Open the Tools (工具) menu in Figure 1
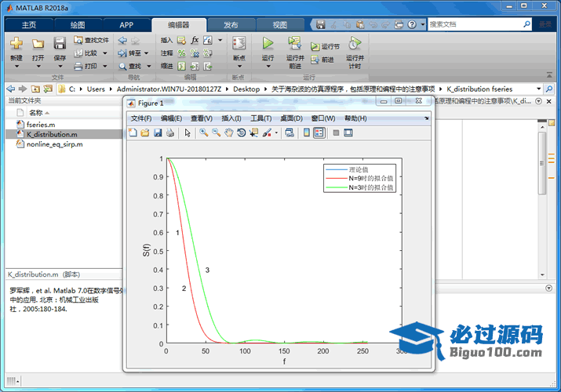561x392 pixels. [x=260, y=118]
